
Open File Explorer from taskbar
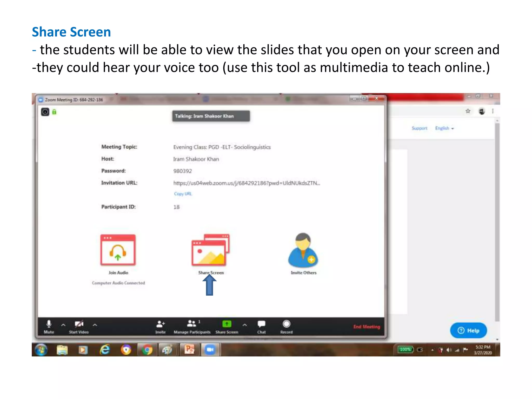coord(62,350)
